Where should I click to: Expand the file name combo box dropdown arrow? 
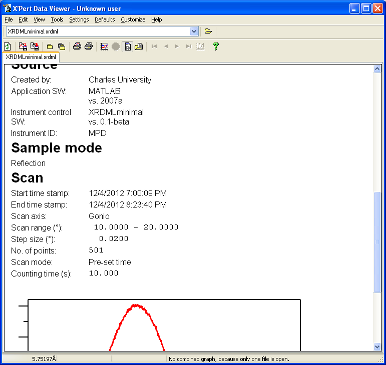194,31
